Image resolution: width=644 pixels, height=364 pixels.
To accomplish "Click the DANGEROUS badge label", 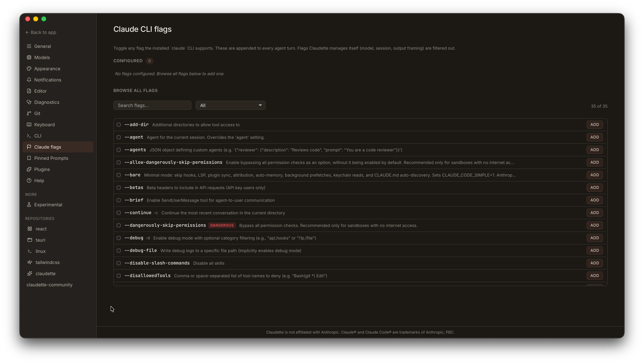I will (222, 225).
